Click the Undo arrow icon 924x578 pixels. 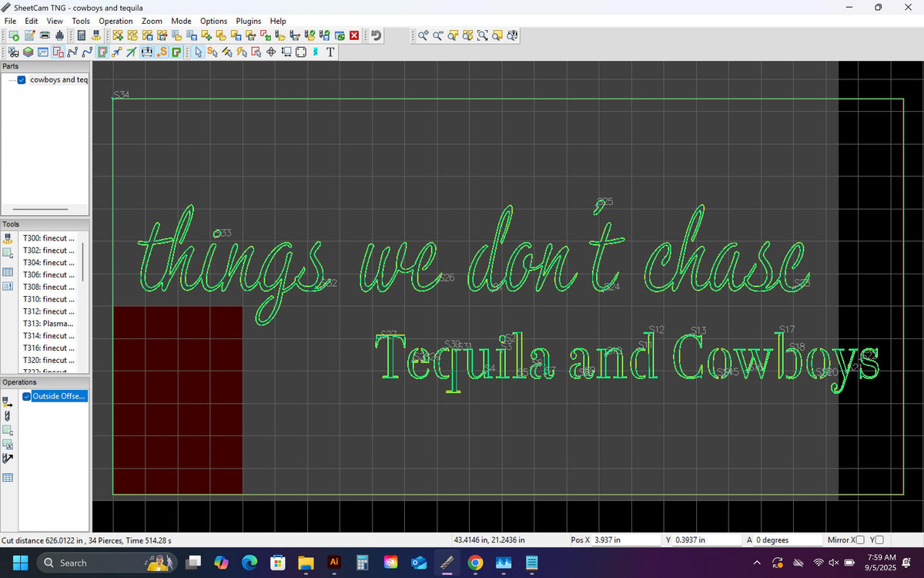tap(377, 35)
